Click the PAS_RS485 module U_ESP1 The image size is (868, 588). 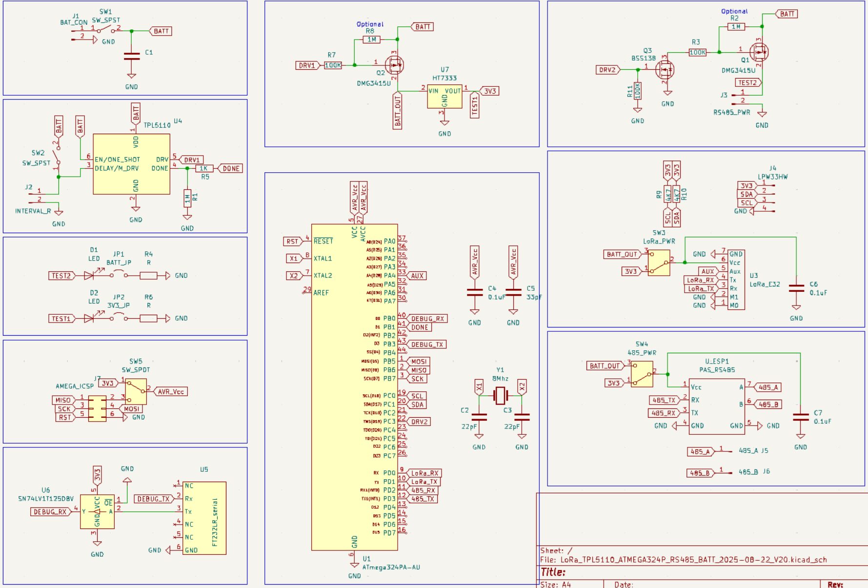[717, 406]
